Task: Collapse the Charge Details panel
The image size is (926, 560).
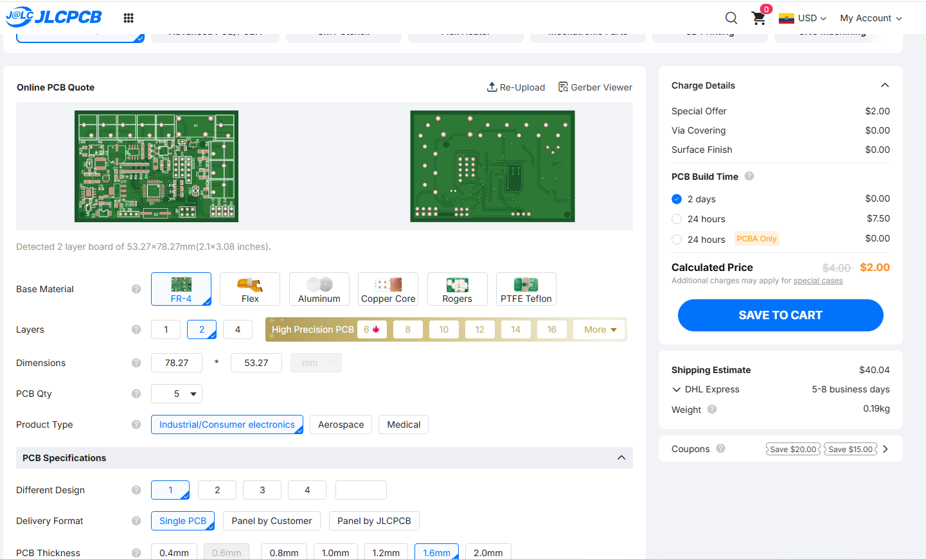Action: [x=885, y=85]
